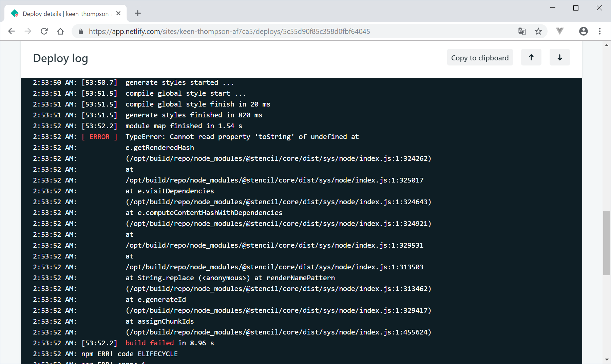
Task: View site security lock info
Action: point(80,32)
